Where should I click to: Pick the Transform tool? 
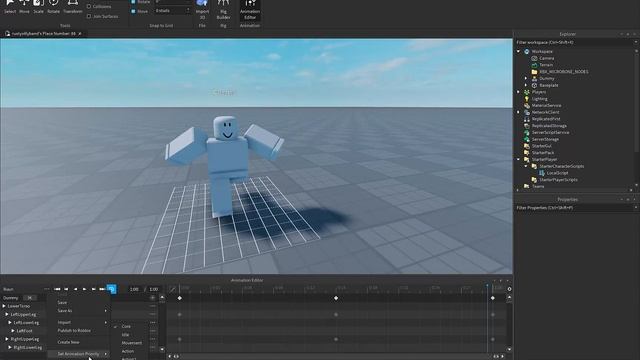click(73, 6)
